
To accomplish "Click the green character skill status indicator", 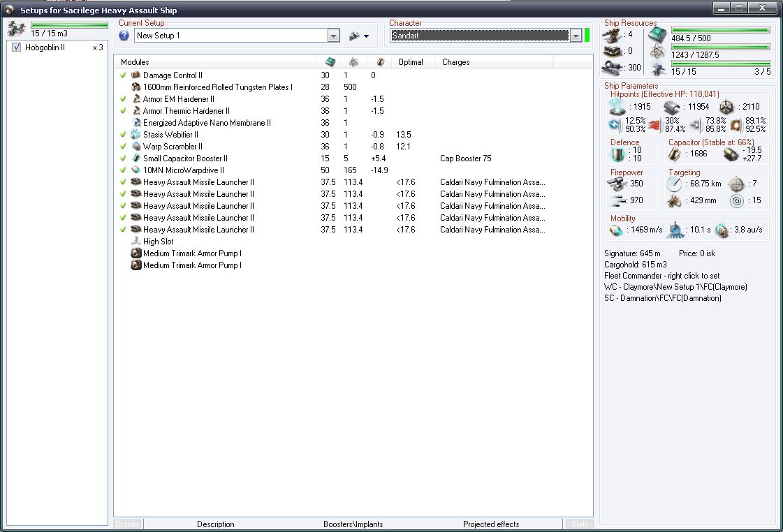I will click(587, 36).
